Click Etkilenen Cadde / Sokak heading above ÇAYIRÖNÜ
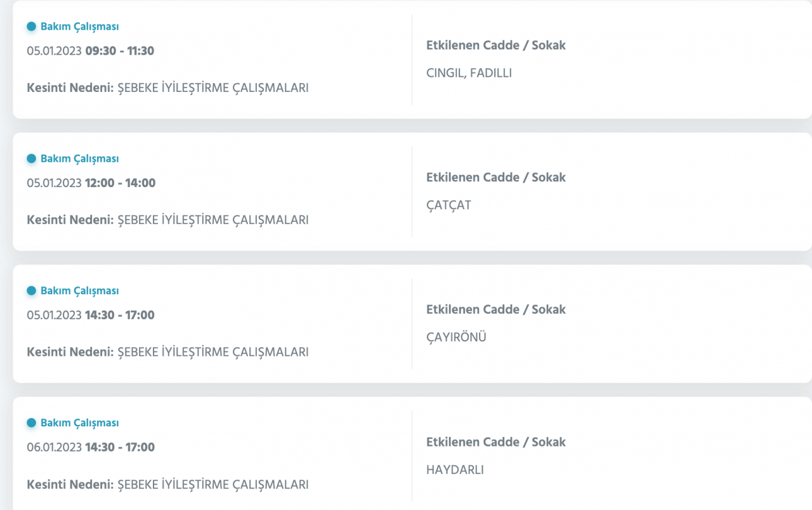 click(495, 310)
